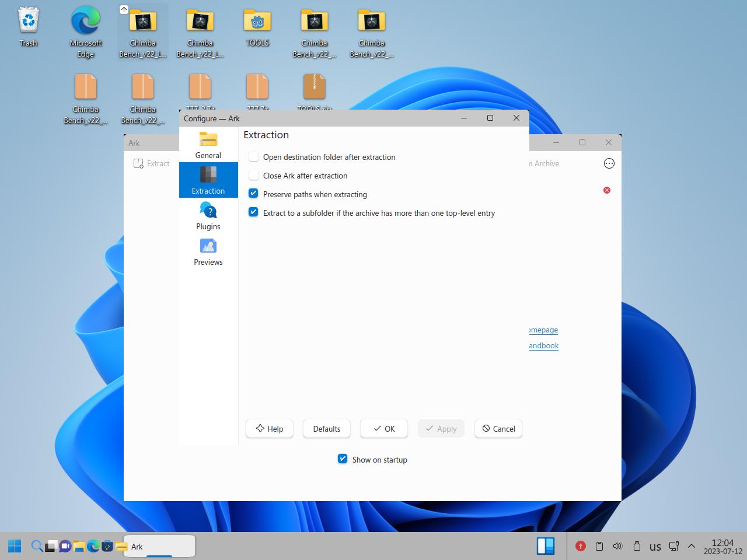Open the software store taskbar icon
747x560 pixels.
[x=107, y=547]
